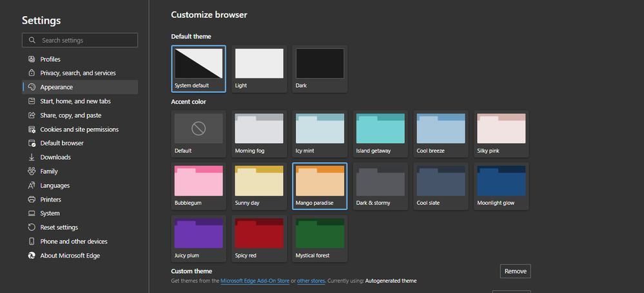The width and height of the screenshot is (644, 293).
Task: Click the Cookies and site permissions icon
Action: (x=32, y=129)
